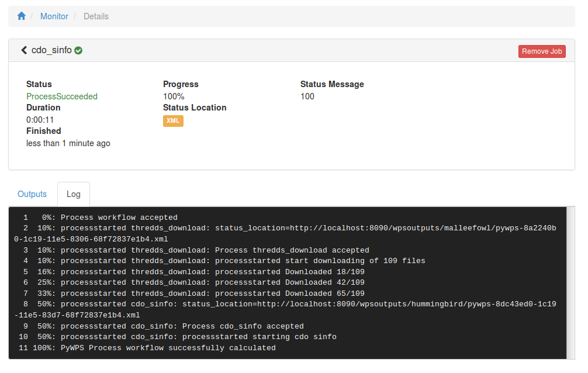The image size is (588, 373).
Task: Go to the home page icon
Action: click(x=22, y=16)
